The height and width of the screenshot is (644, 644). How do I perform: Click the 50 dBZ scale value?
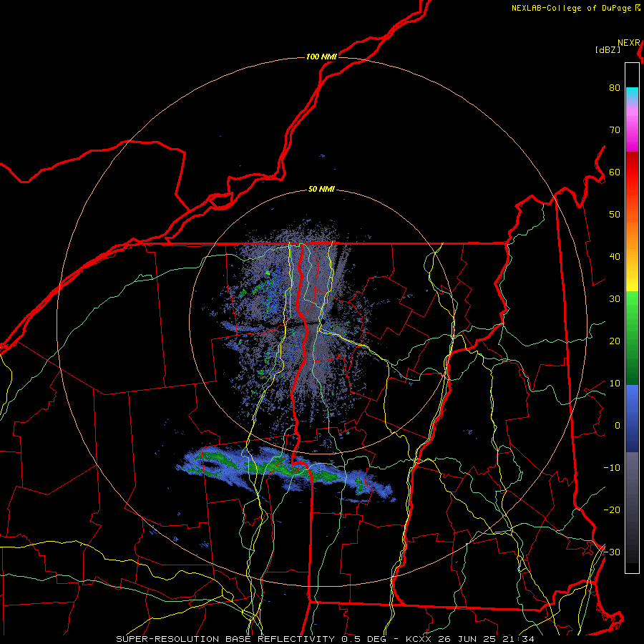point(615,215)
